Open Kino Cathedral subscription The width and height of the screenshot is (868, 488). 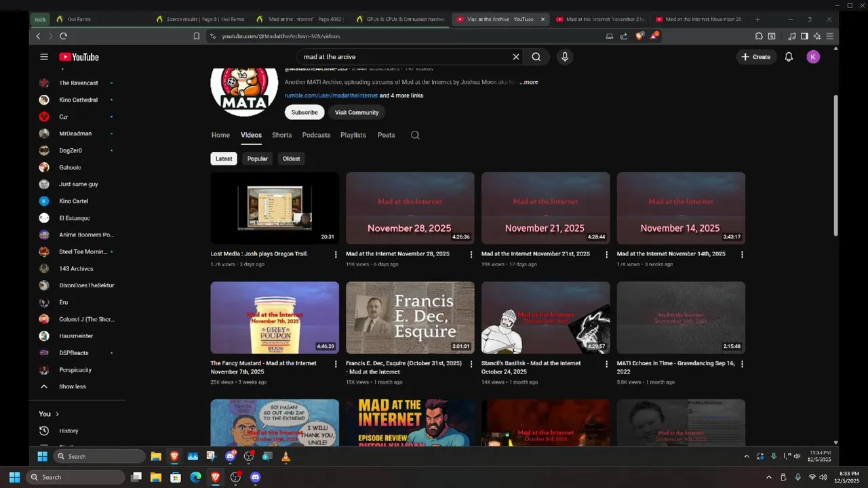(78, 100)
